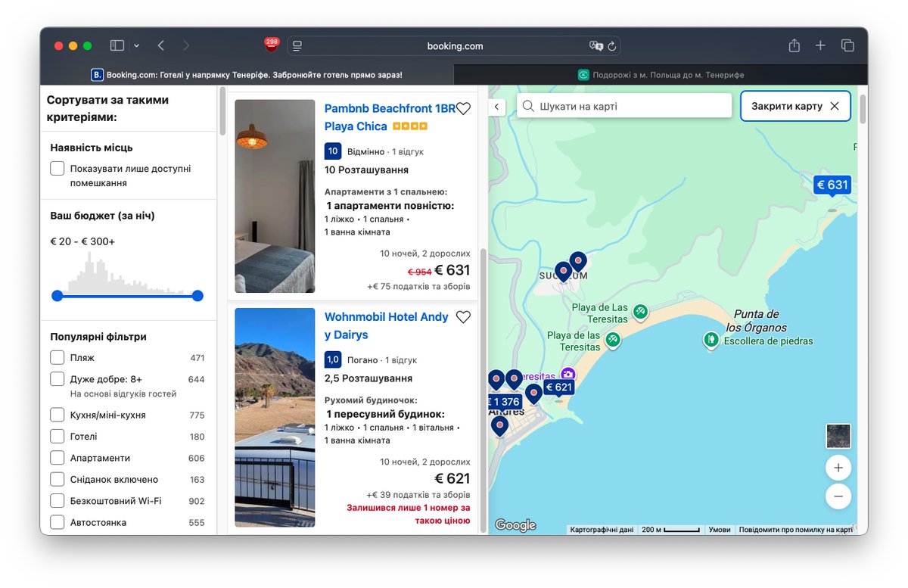Click the 10 review score badge

point(333,151)
